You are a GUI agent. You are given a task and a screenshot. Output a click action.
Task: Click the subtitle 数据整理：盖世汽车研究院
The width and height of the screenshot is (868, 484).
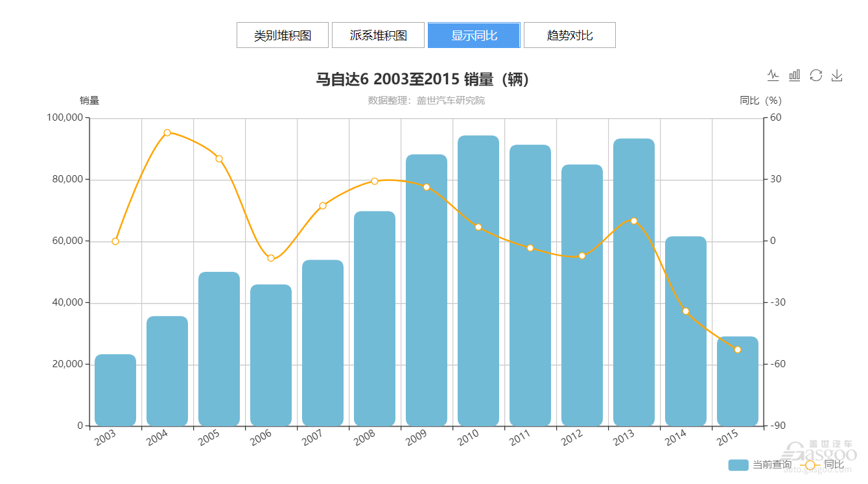click(427, 101)
